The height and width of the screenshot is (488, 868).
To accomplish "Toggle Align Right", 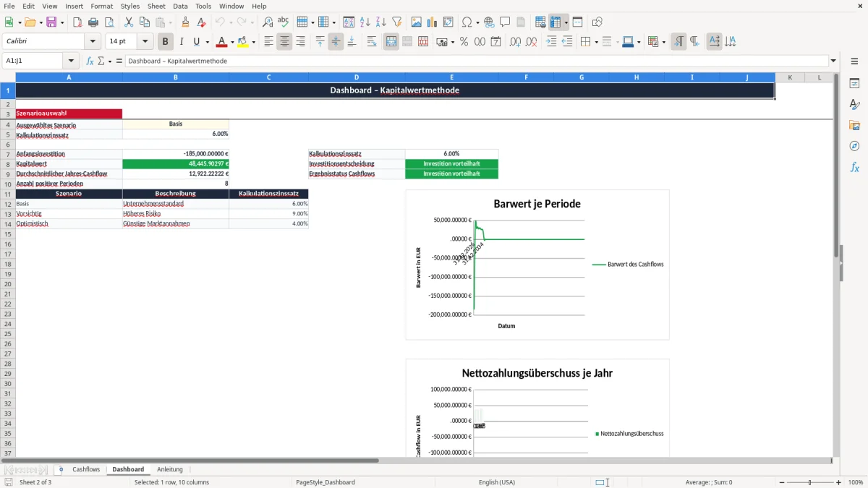I will [300, 42].
